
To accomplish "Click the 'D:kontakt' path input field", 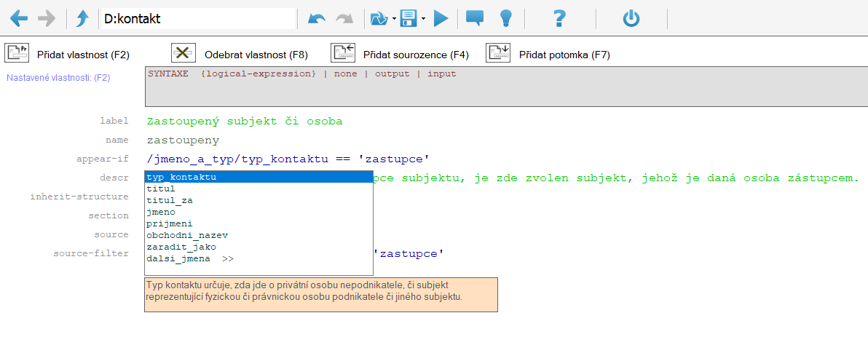I will tap(197, 19).
